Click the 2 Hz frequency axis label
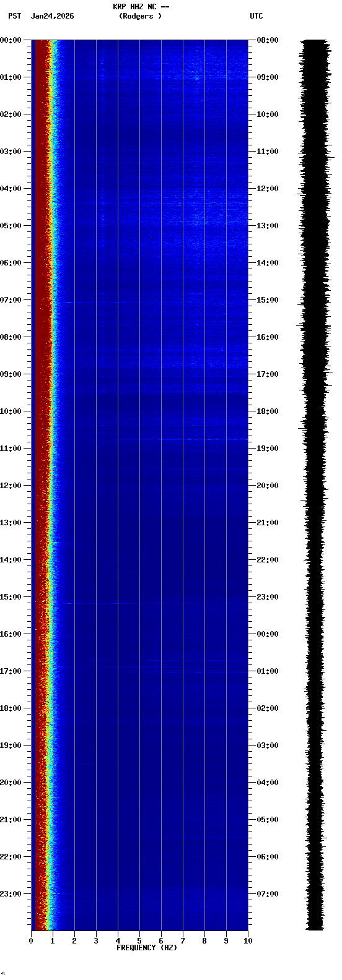 (74, 941)
